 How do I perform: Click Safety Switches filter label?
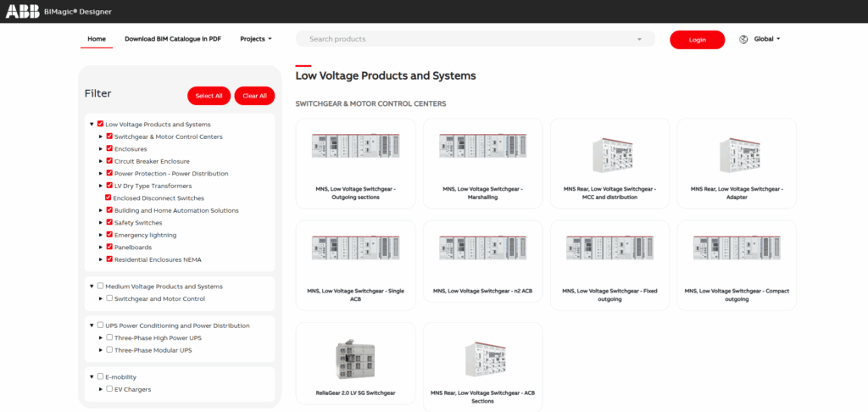tap(138, 223)
